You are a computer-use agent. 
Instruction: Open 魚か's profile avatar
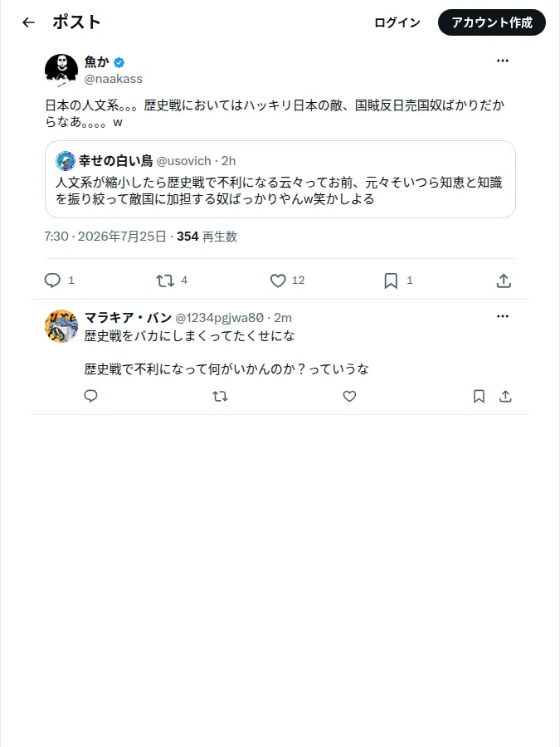point(61,70)
